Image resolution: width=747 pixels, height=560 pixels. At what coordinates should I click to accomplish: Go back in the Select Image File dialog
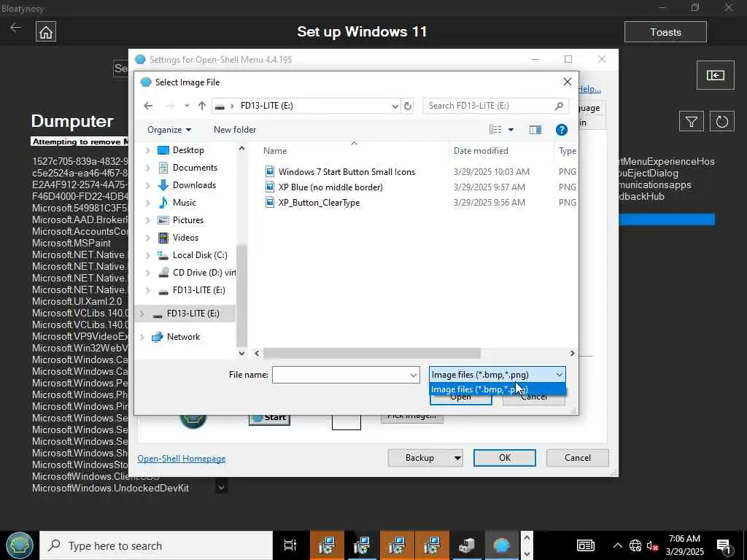(x=148, y=106)
